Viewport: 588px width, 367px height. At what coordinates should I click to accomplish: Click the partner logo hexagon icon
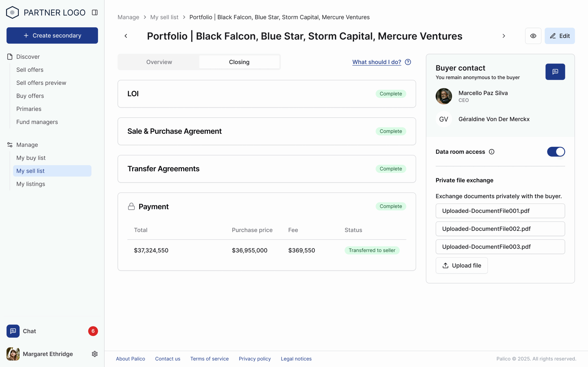tap(12, 12)
